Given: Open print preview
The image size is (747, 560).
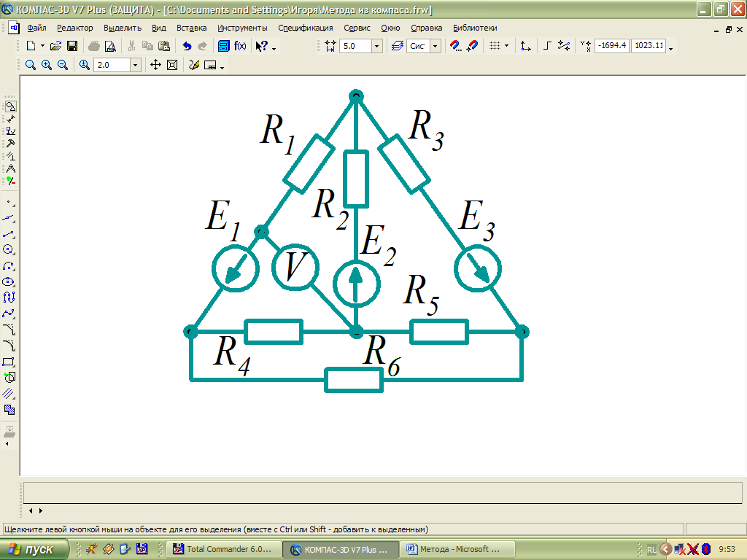Looking at the screenshot, I should pyautogui.click(x=111, y=46).
